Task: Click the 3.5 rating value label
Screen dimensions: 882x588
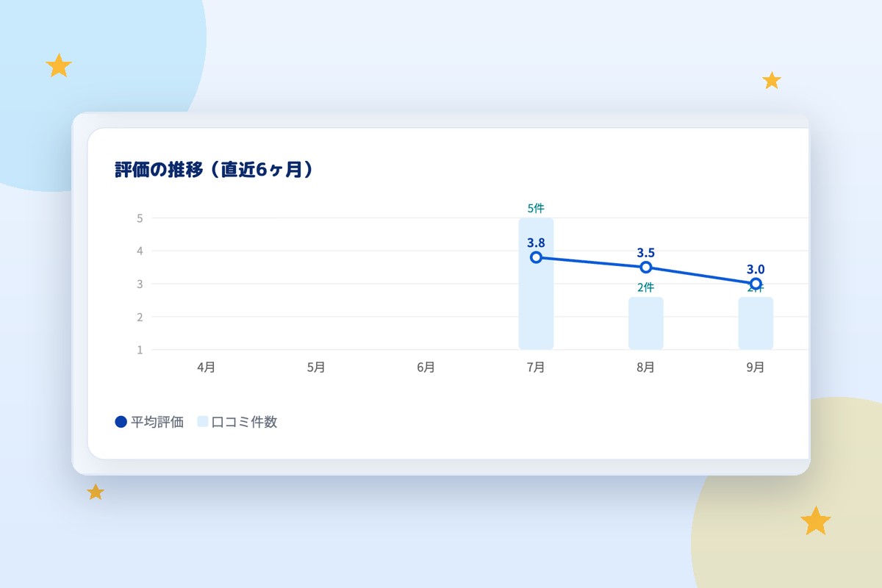Action: [646, 252]
